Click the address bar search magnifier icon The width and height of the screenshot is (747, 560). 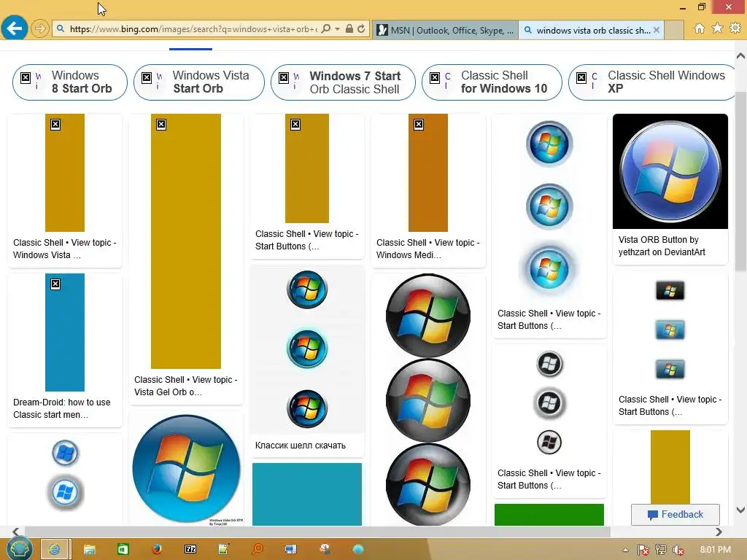tap(326, 29)
